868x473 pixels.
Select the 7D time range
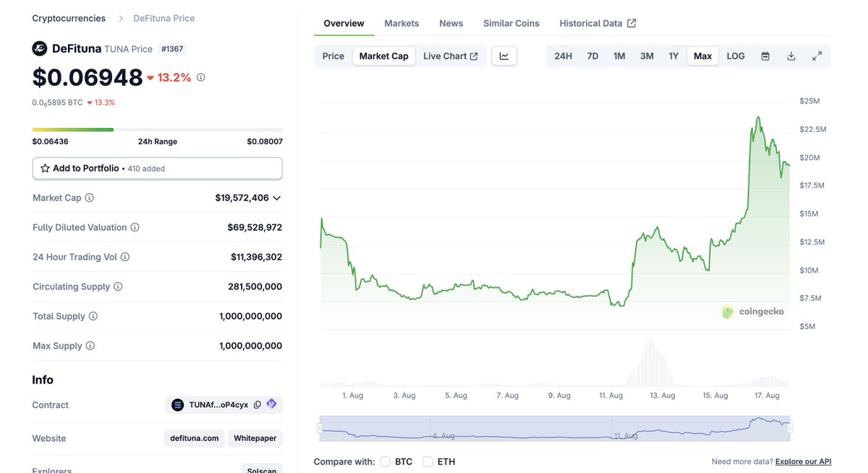592,56
